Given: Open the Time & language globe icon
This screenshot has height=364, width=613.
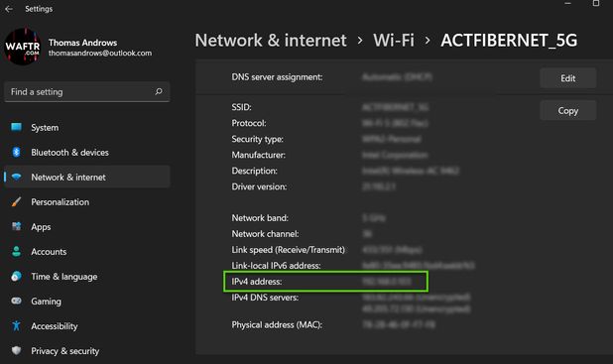Looking at the screenshot, I should pos(17,276).
